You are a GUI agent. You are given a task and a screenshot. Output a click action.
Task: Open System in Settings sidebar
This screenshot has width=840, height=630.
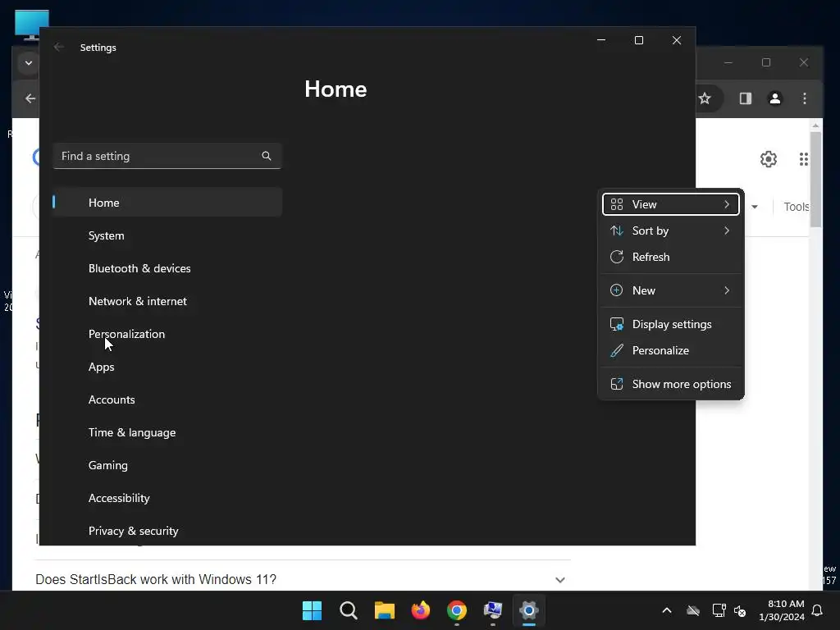click(x=167, y=235)
